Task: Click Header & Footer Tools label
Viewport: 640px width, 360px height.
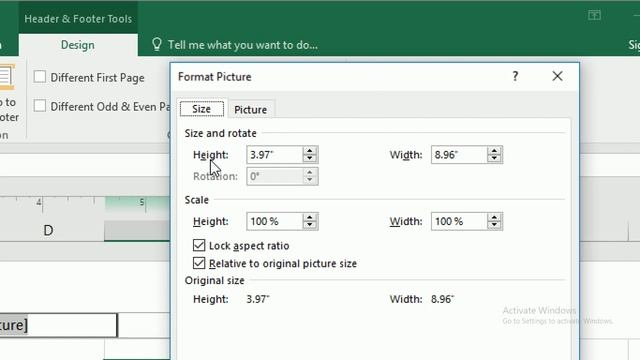Action: (x=78, y=19)
